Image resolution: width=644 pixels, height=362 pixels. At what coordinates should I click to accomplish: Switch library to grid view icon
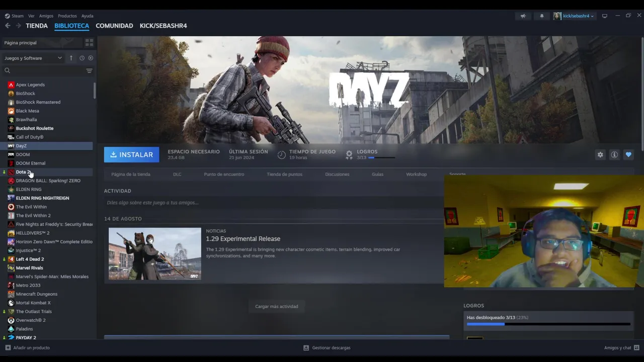coord(89,43)
